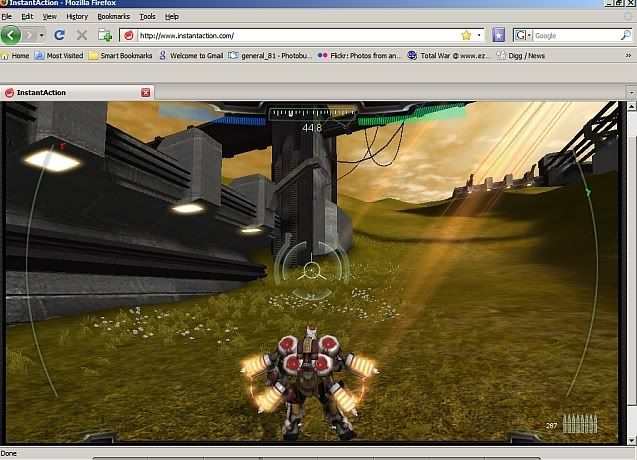Open the Tools menu

(147, 17)
